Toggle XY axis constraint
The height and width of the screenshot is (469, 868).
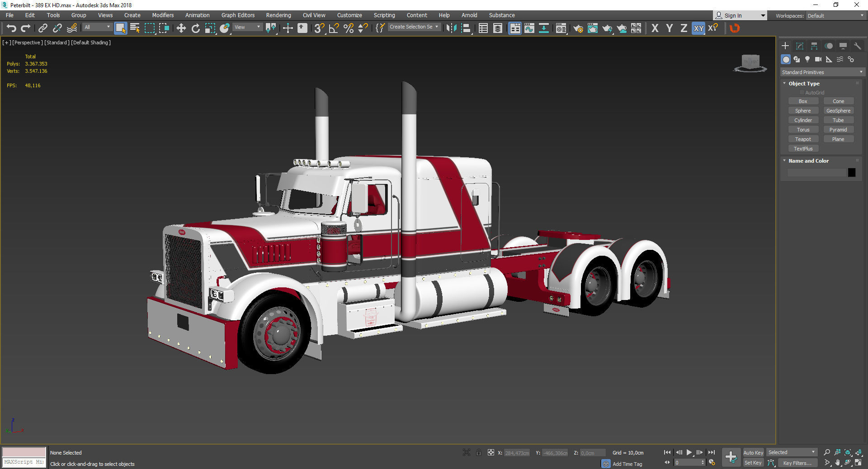click(x=698, y=28)
